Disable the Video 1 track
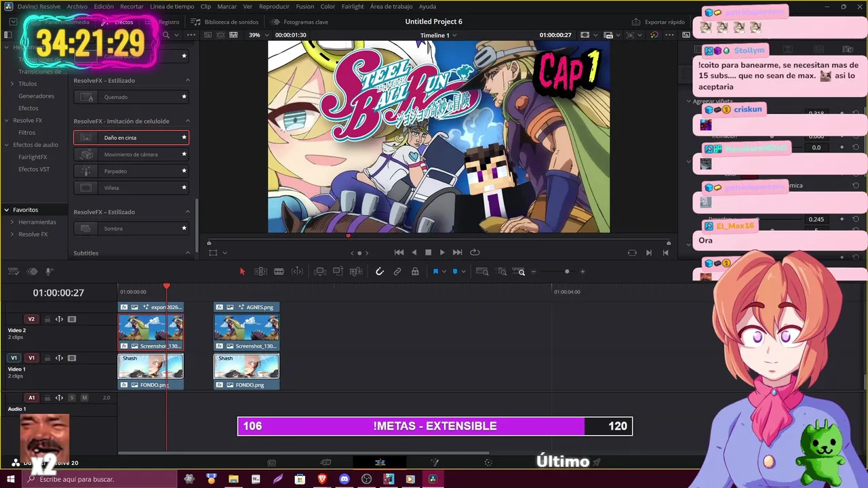Viewport: 868px width, 488px height. (72, 358)
